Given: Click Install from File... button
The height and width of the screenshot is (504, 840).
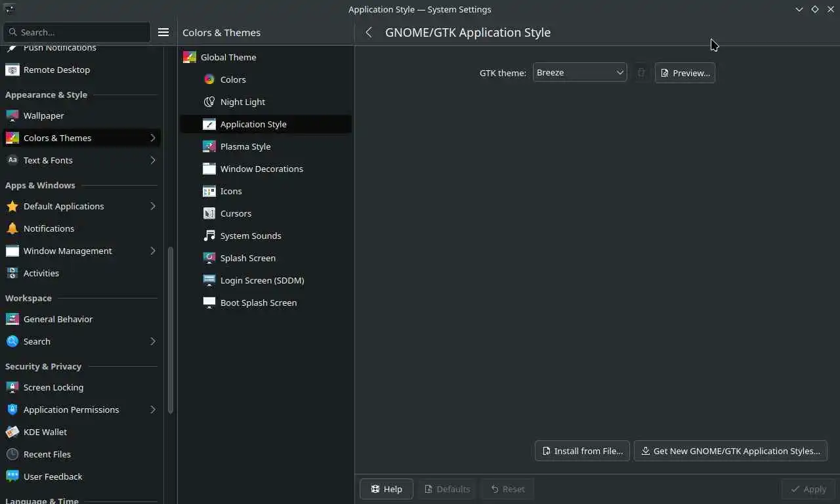Looking at the screenshot, I should [582, 451].
